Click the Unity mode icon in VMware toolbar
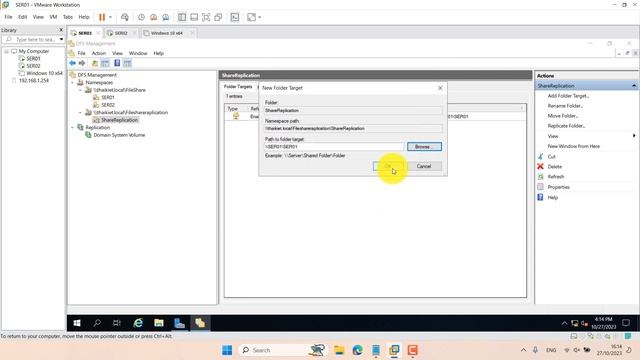This screenshot has height=360, width=640. pos(218,17)
